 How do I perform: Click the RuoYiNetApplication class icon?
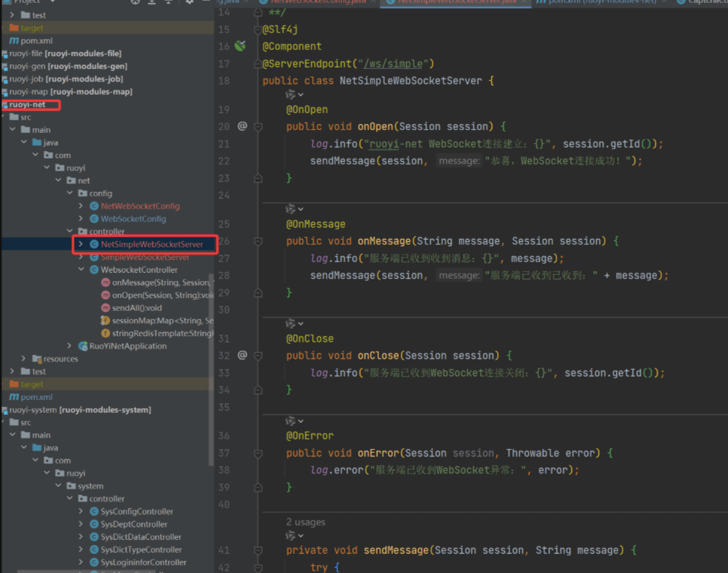(x=82, y=346)
